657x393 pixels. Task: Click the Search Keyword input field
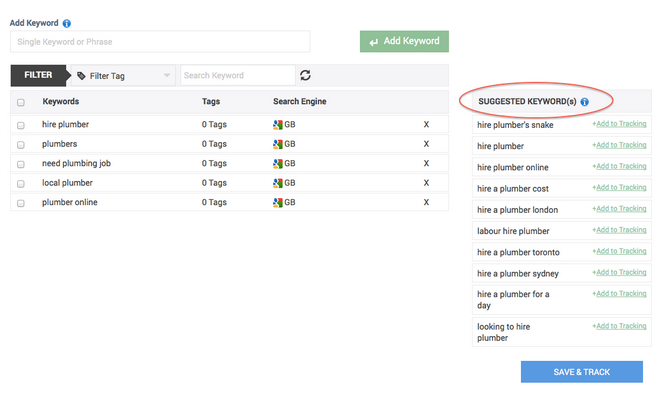tap(238, 75)
